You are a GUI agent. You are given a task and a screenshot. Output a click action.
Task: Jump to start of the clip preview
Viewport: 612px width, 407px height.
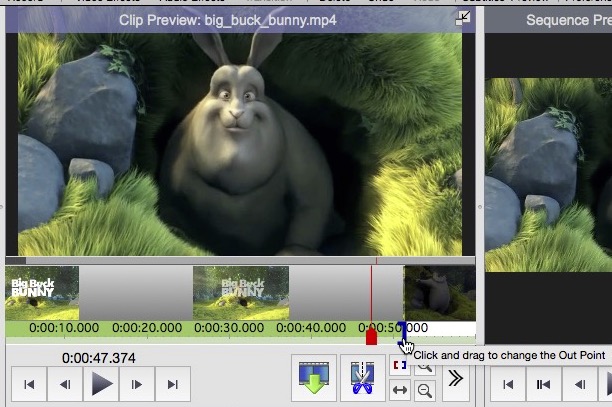tap(29, 383)
